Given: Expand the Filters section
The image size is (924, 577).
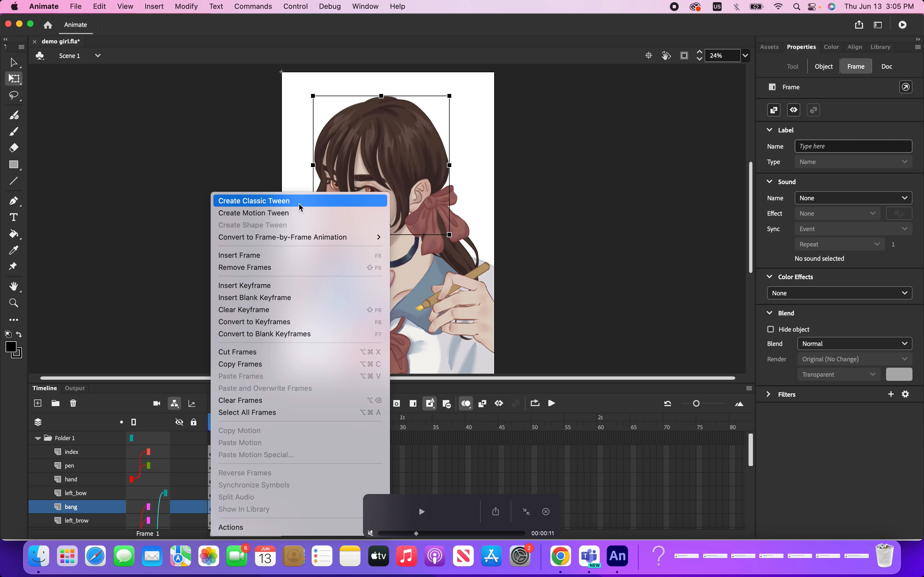Looking at the screenshot, I should [x=769, y=394].
